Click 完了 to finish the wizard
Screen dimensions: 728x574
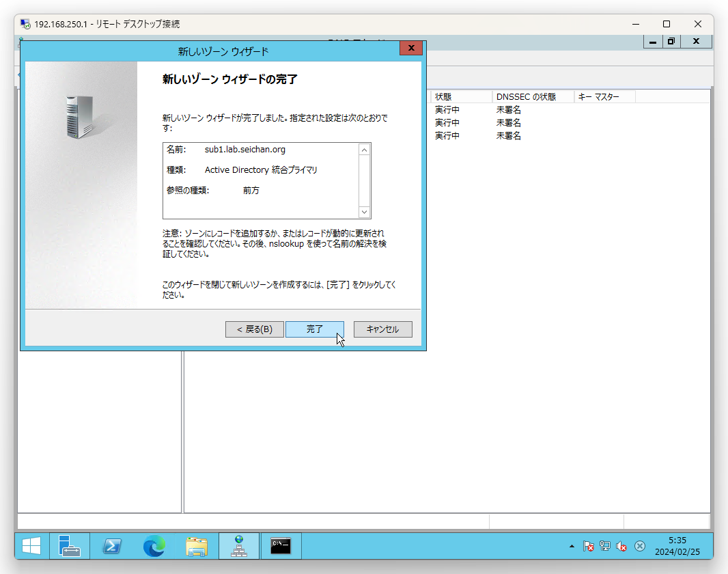314,329
